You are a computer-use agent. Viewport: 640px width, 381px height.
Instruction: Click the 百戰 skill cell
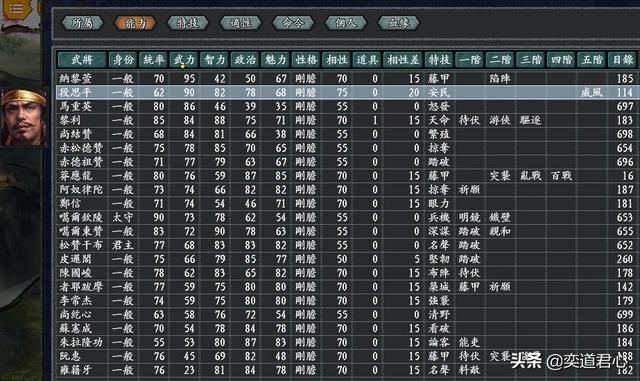coord(561,176)
